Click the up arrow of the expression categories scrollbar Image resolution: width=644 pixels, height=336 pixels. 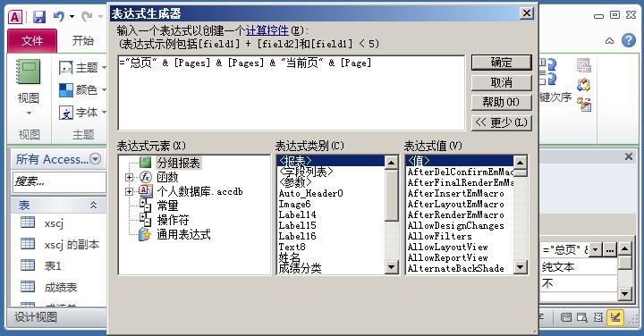pyautogui.click(x=391, y=163)
